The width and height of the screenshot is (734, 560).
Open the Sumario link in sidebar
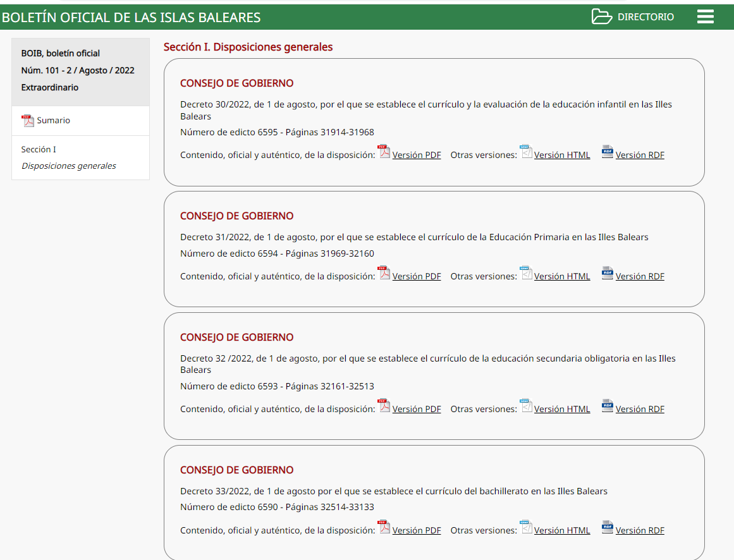point(54,121)
